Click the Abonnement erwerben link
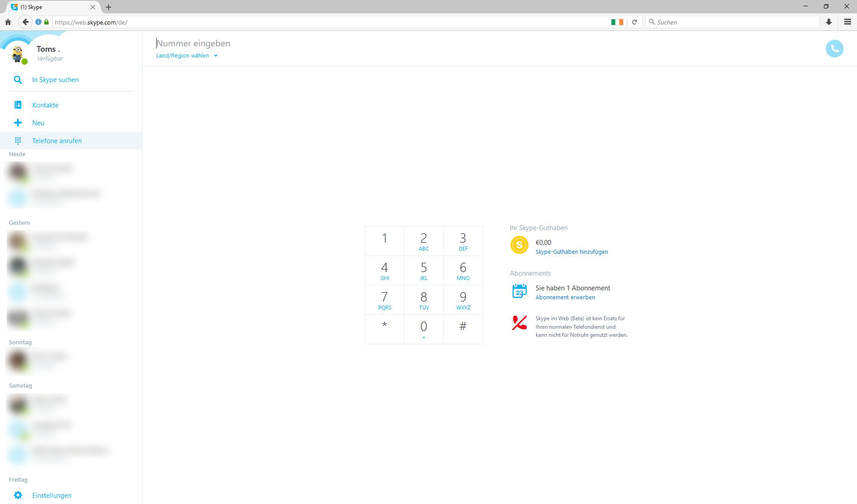The height and width of the screenshot is (504, 857). pos(565,297)
